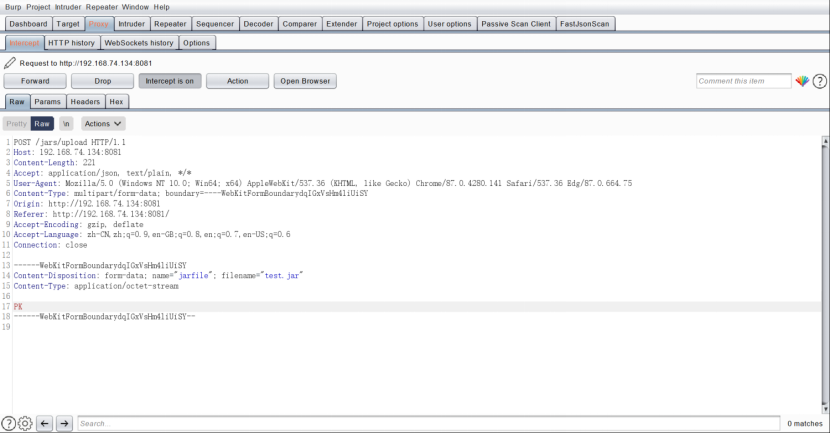Open the Decoder tab
This screenshot has width=830, height=433.
click(x=258, y=24)
